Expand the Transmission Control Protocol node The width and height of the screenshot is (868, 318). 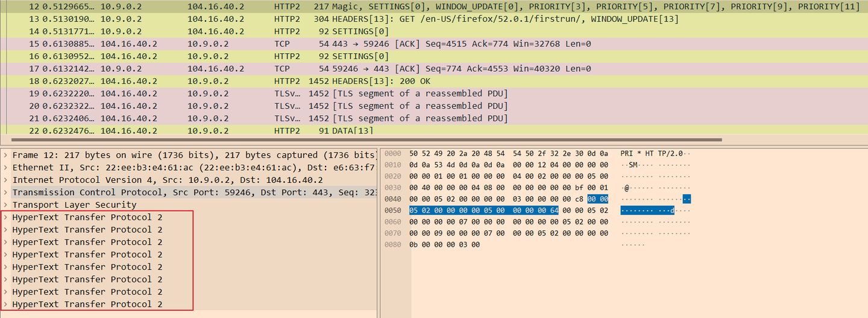(5, 192)
